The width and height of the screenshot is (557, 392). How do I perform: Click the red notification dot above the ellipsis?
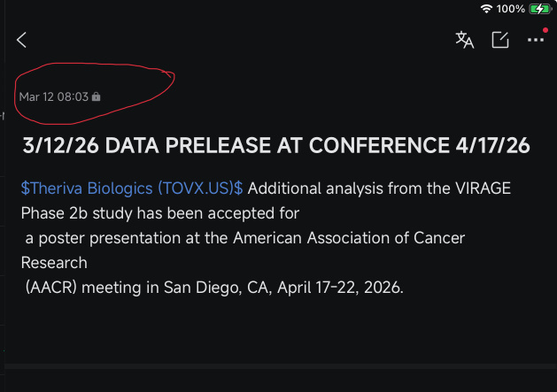[545, 30]
